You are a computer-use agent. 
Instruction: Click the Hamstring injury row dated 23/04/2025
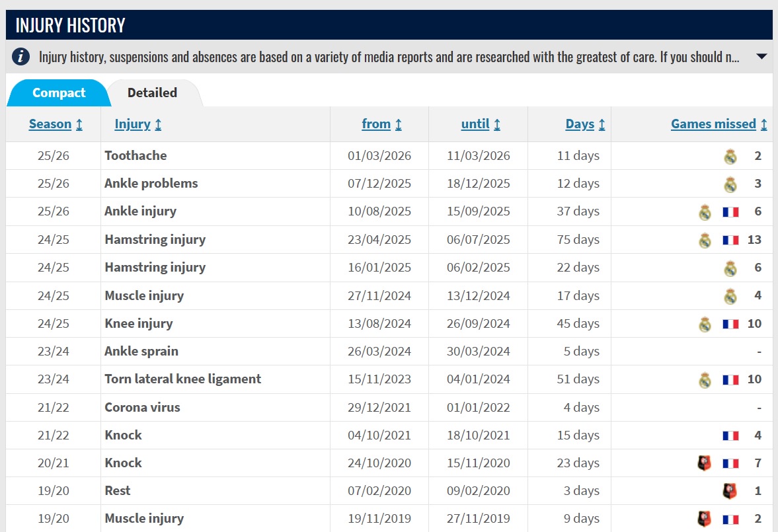(x=389, y=240)
